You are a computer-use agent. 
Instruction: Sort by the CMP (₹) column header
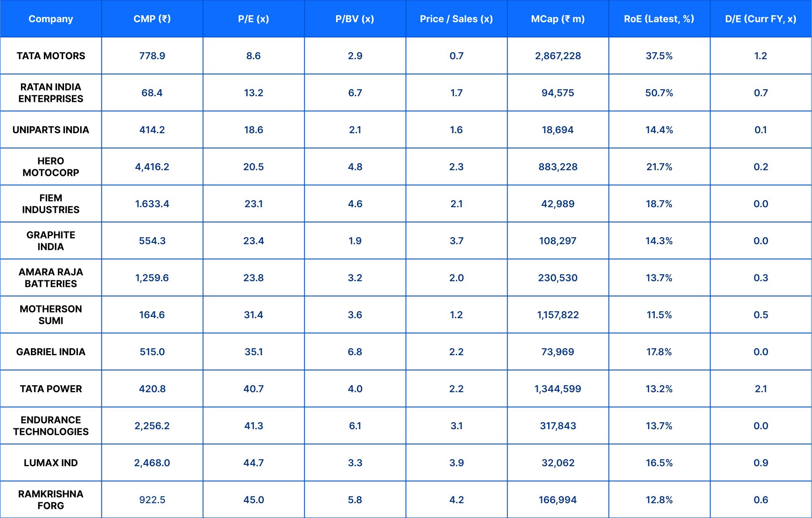(x=152, y=19)
